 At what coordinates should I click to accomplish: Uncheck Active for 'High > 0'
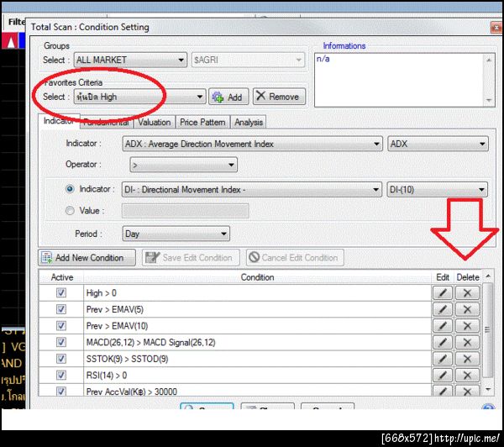(61, 292)
